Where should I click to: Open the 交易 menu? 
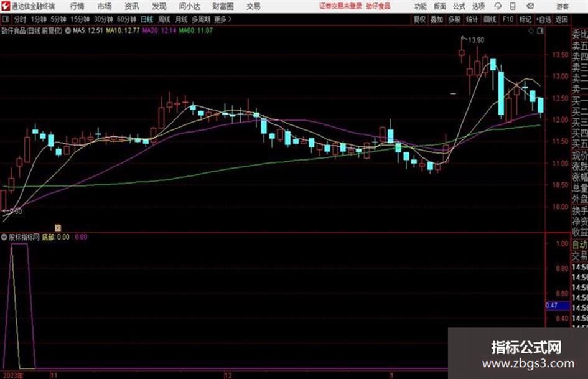point(253,6)
